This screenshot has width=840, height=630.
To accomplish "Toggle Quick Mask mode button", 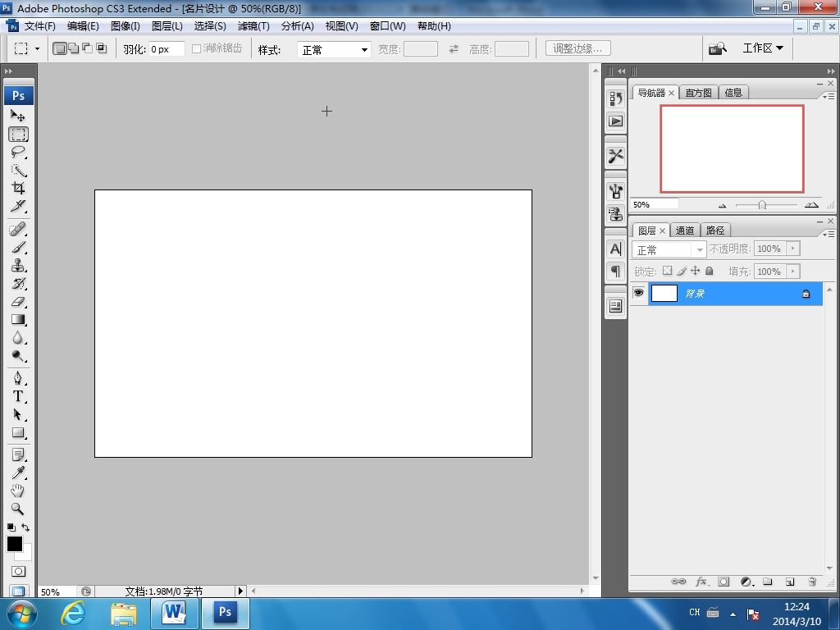I will click(18, 571).
